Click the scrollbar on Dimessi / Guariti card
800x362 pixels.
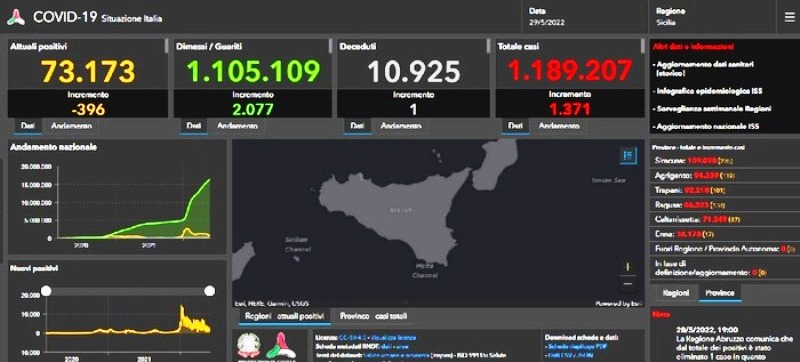point(331,46)
